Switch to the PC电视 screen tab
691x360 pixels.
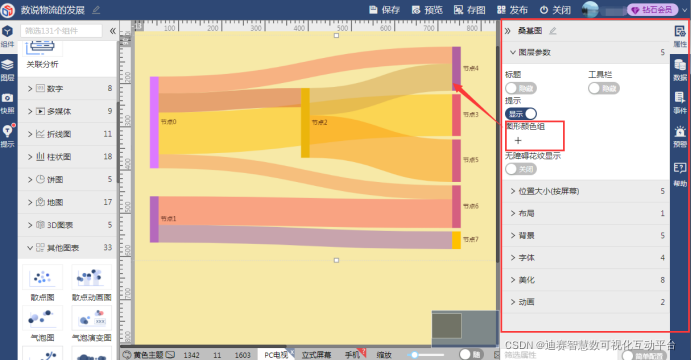276,355
